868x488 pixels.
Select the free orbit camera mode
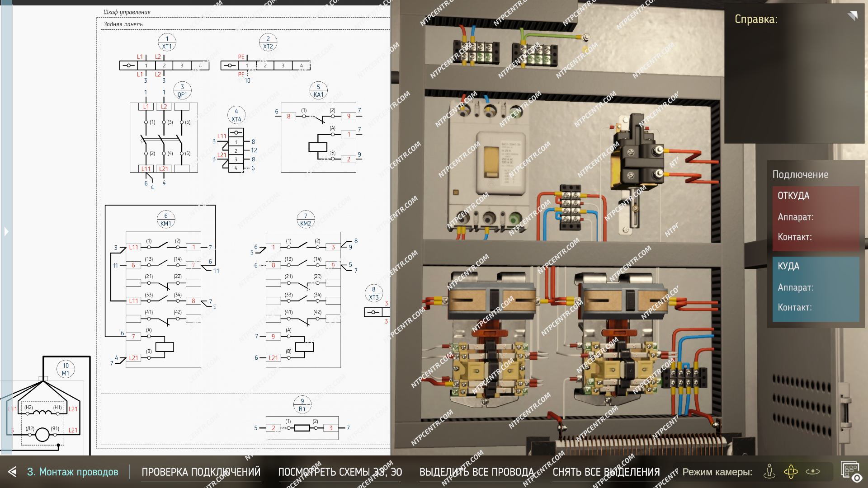click(791, 472)
